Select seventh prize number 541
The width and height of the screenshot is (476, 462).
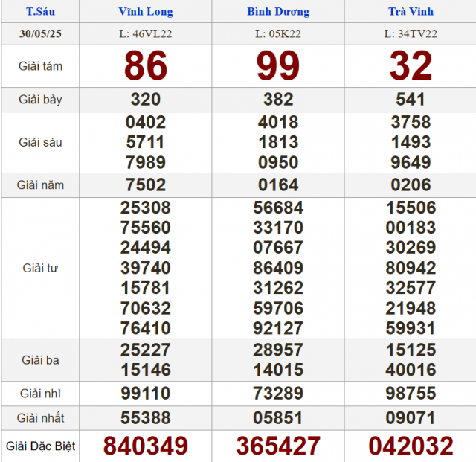click(x=411, y=100)
